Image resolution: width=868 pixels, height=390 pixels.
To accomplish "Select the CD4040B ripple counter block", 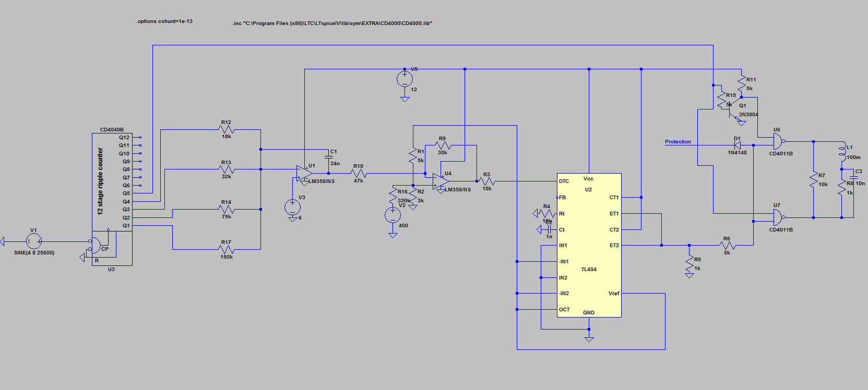I will [112, 198].
